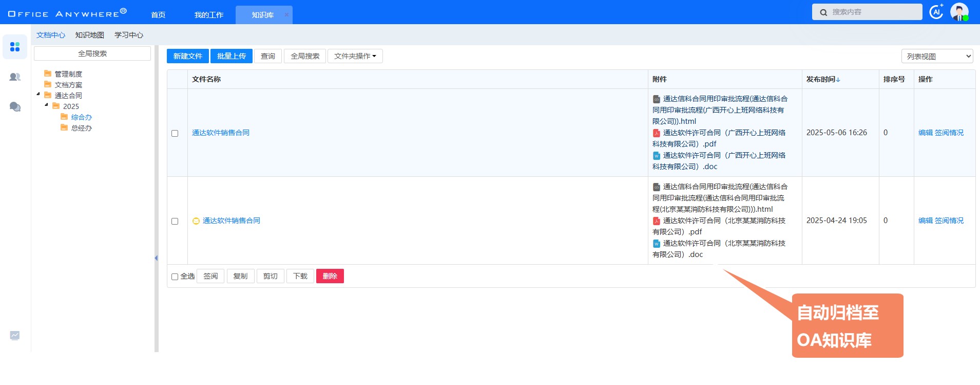
Task: Click the 新建文件 button
Action: [x=188, y=56]
